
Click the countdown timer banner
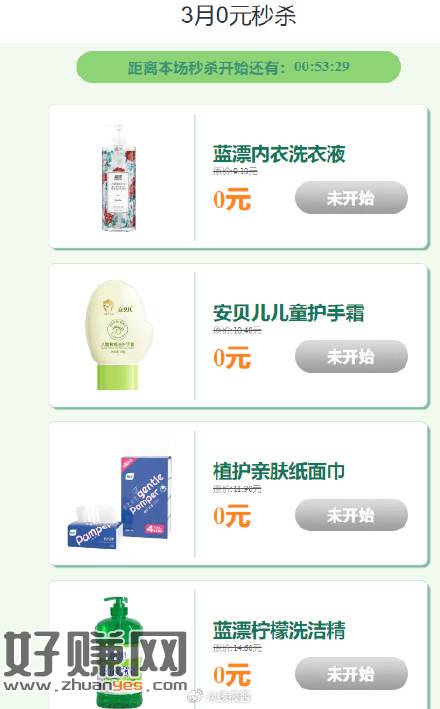(239, 67)
